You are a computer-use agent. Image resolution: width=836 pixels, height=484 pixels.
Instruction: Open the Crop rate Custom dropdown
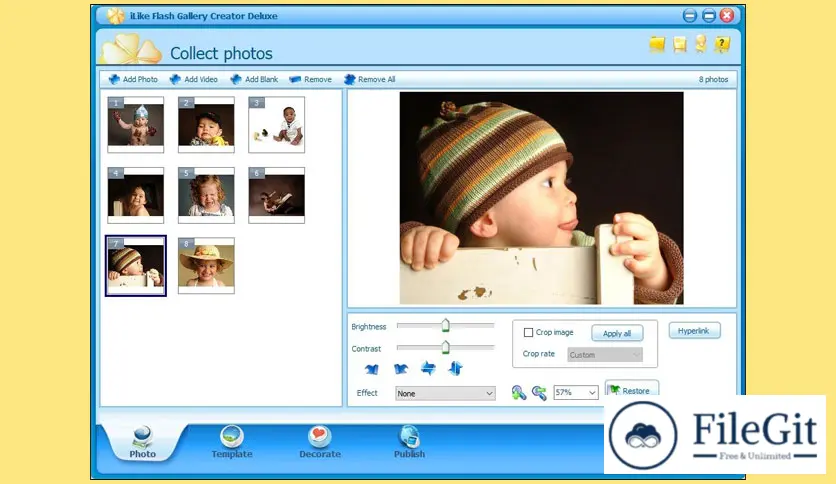point(605,355)
